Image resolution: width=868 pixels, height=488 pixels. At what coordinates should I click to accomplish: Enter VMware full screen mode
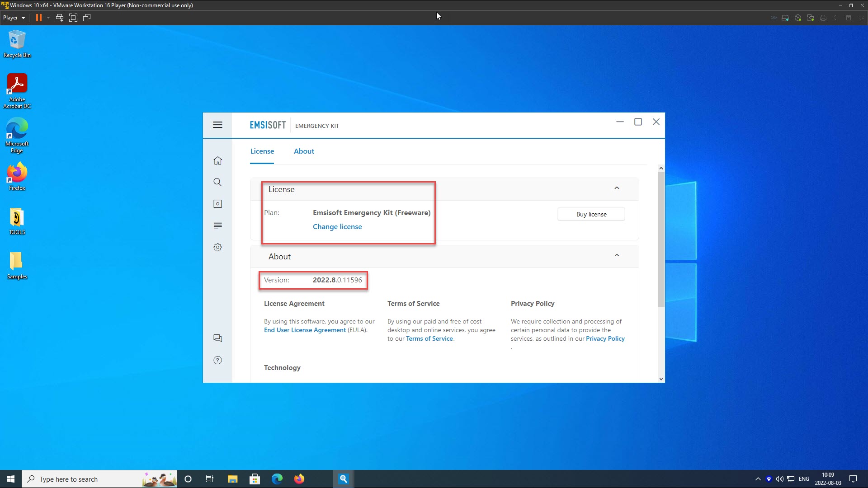[73, 18]
